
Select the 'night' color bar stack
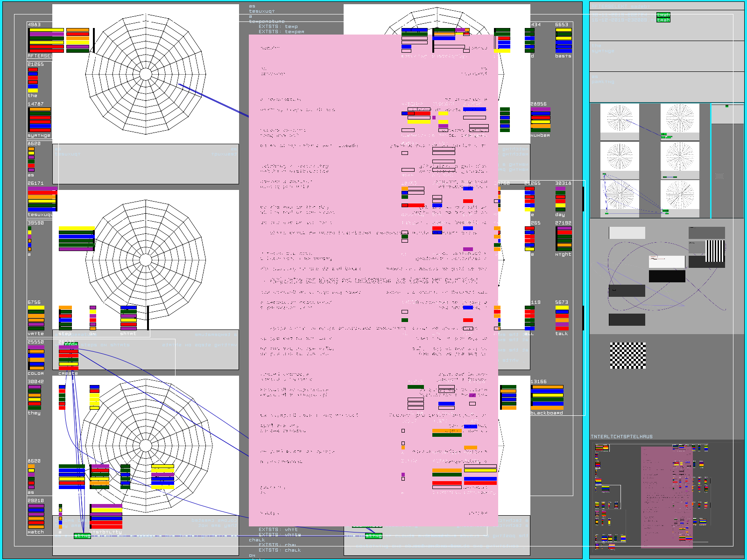coord(564,239)
